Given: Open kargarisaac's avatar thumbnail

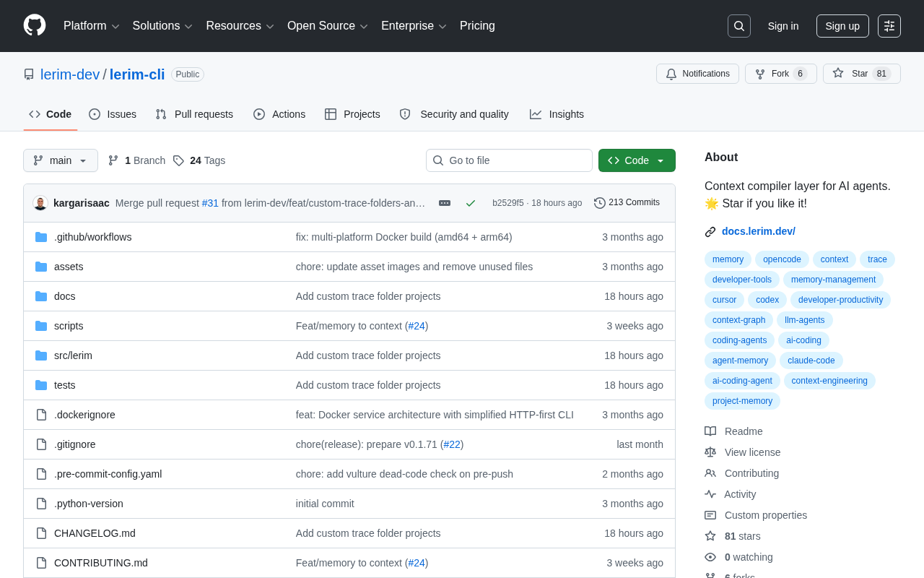Looking at the screenshot, I should (40, 203).
